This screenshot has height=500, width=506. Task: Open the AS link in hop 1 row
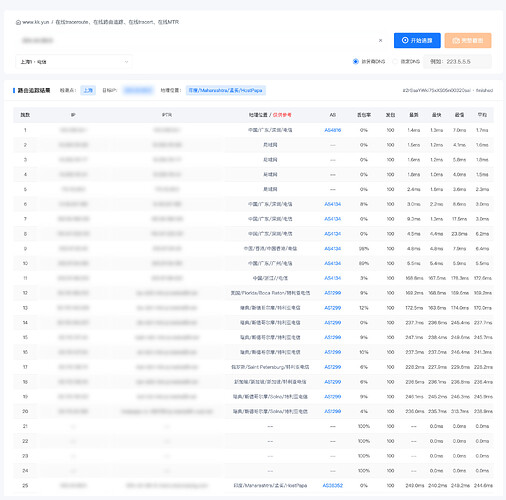(333, 130)
